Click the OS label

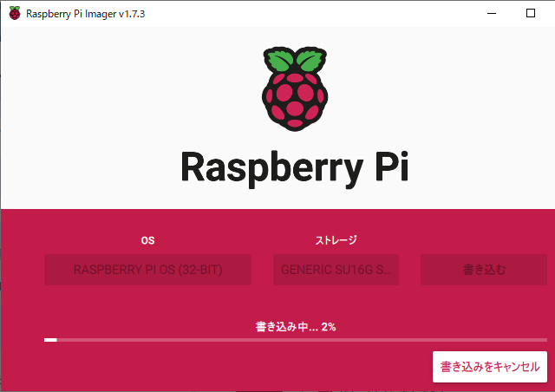coord(147,240)
